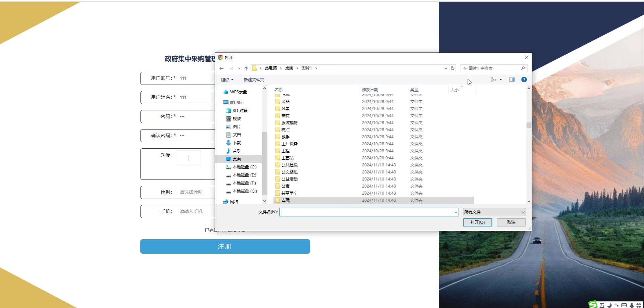Select 图片 in the navigation tree
644x308 pixels.
237,127
